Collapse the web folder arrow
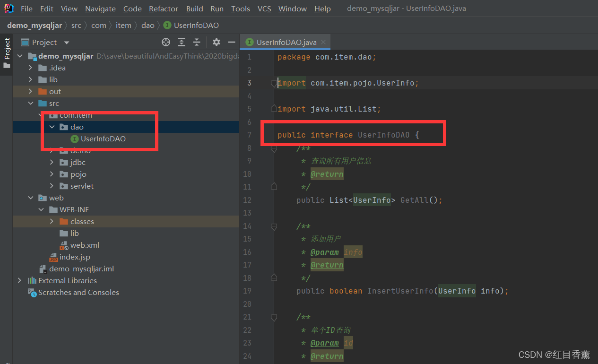This screenshot has width=598, height=364. point(31,198)
